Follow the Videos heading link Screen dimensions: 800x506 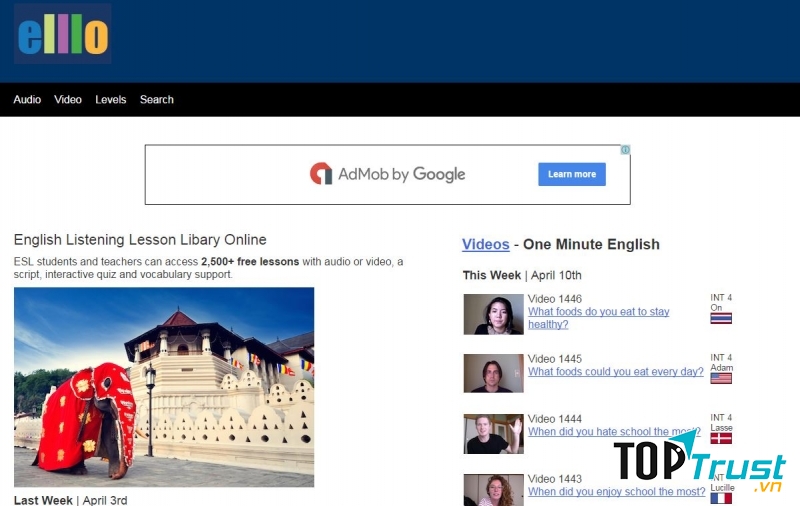485,244
